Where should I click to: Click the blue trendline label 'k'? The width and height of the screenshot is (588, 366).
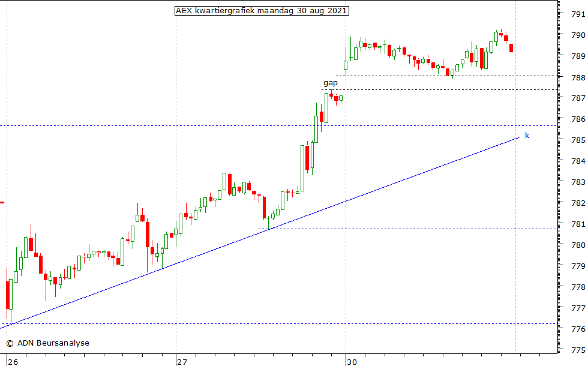[527, 136]
